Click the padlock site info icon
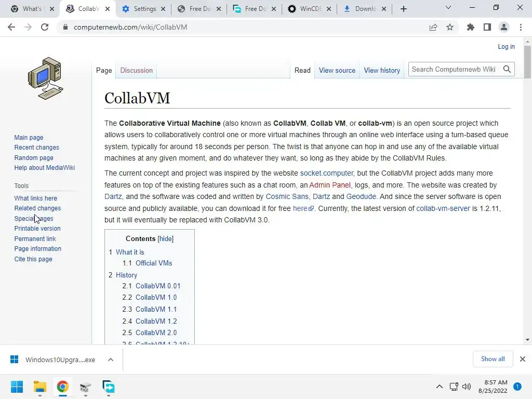The height and width of the screenshot is (399, 532). click(65, 27)
